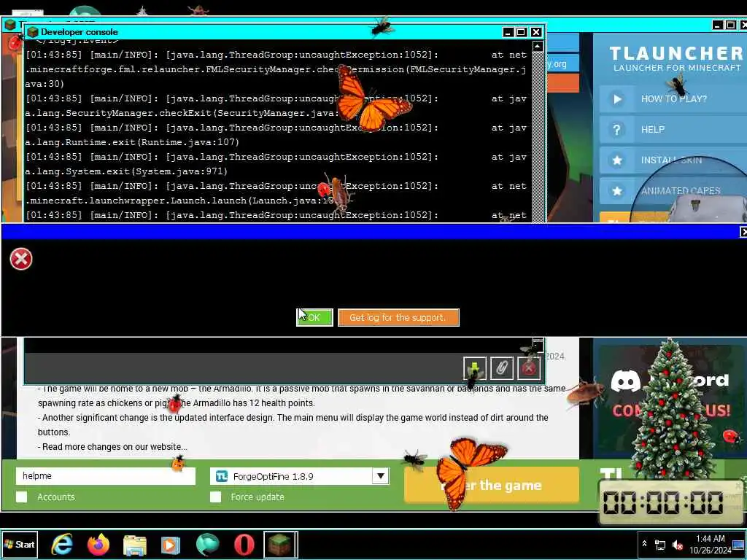The image size is (747, 560).
Task: Click the TL icon in version dropdown
Action: [222, 476]
